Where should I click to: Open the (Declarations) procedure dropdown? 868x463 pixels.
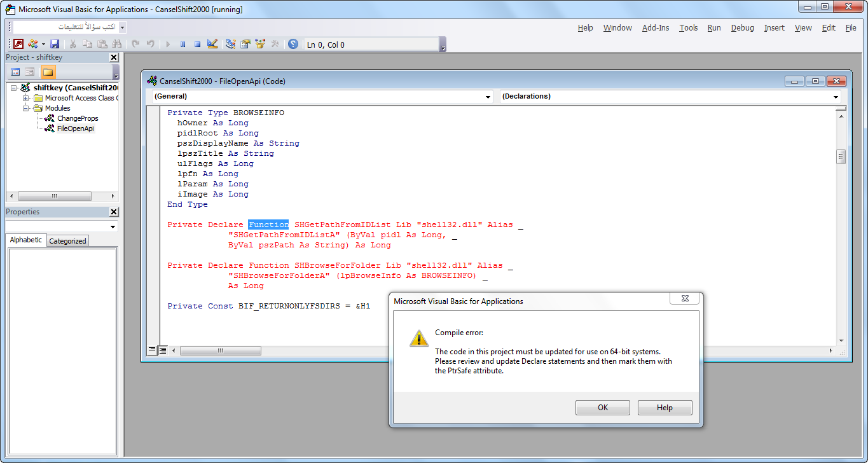pos(836,97)
